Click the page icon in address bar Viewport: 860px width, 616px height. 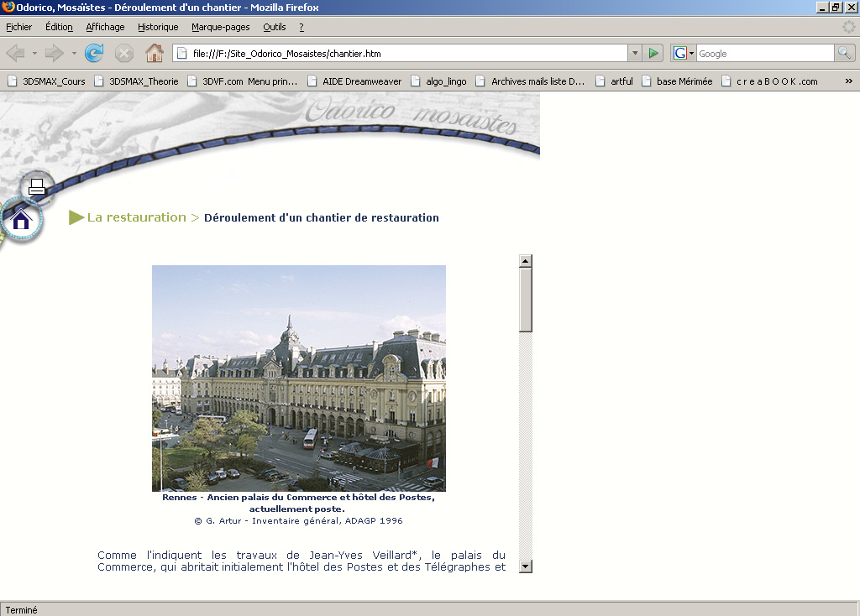[x=182, y=53]
